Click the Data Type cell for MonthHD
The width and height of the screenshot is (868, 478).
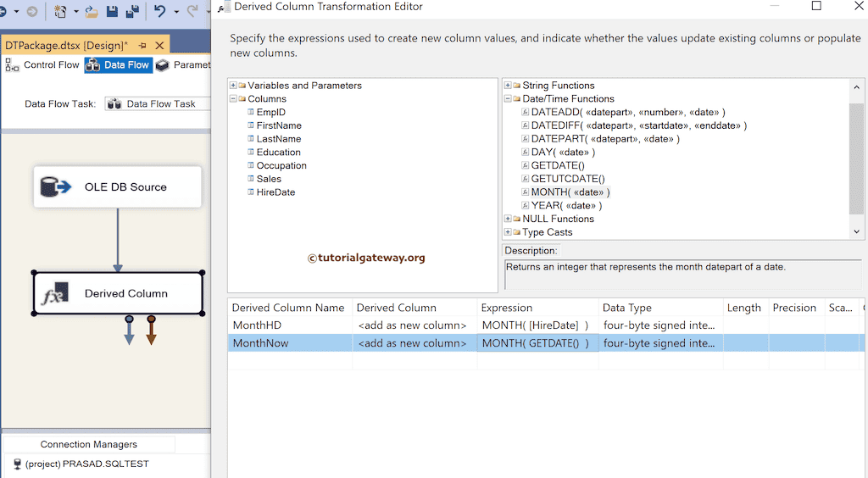[x=661, y=325]
